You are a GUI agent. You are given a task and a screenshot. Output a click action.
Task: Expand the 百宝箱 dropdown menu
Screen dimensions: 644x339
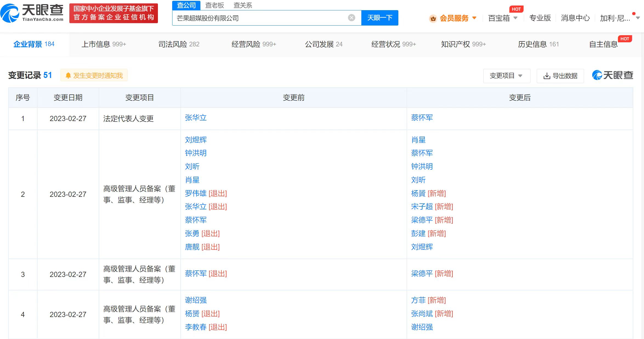click(x=515, y=18)
